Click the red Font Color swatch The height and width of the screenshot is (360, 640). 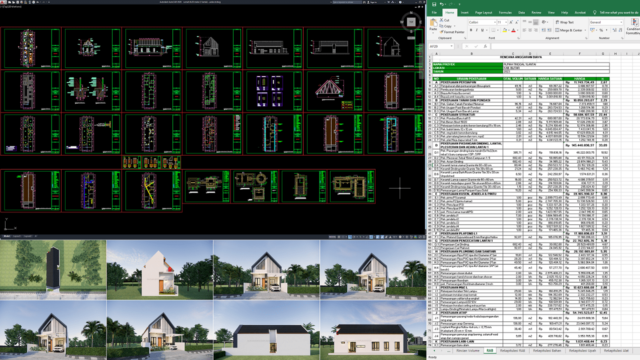(x=513, y=30)
